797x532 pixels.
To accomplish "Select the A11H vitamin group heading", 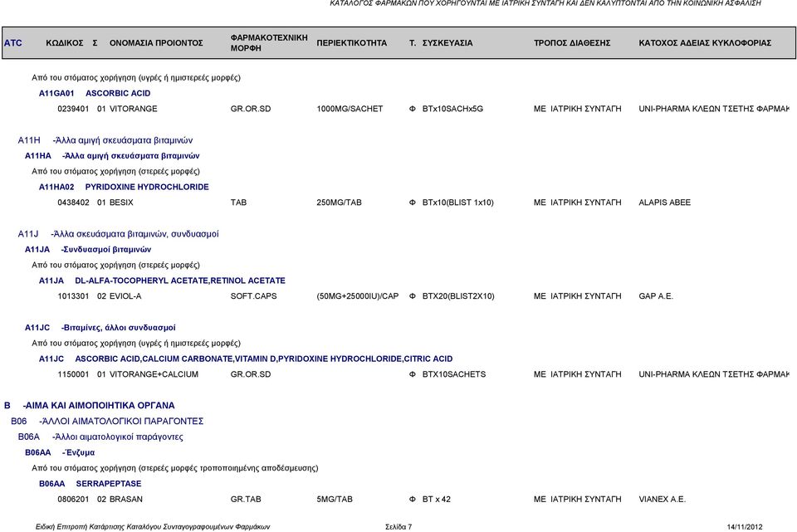I will tap(105, 140).
